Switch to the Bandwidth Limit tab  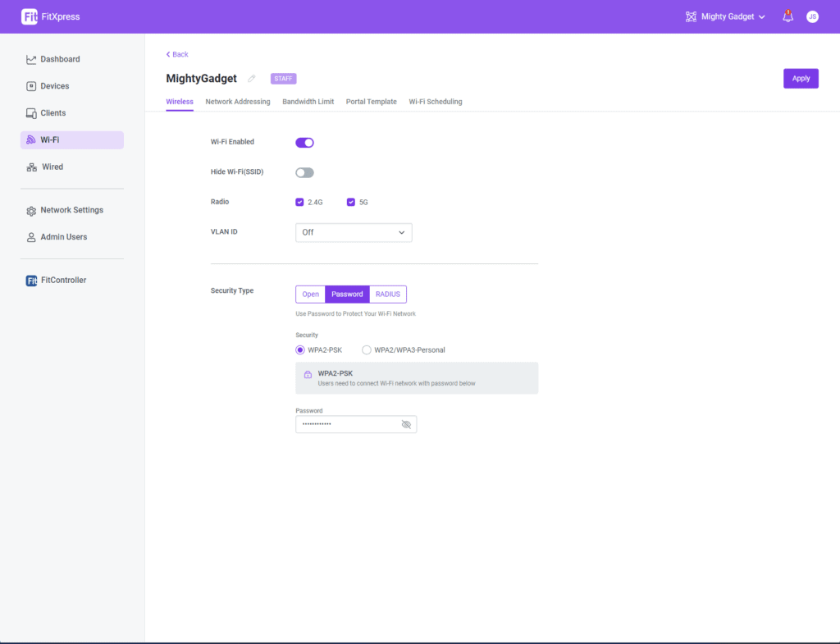coord(308,102)
